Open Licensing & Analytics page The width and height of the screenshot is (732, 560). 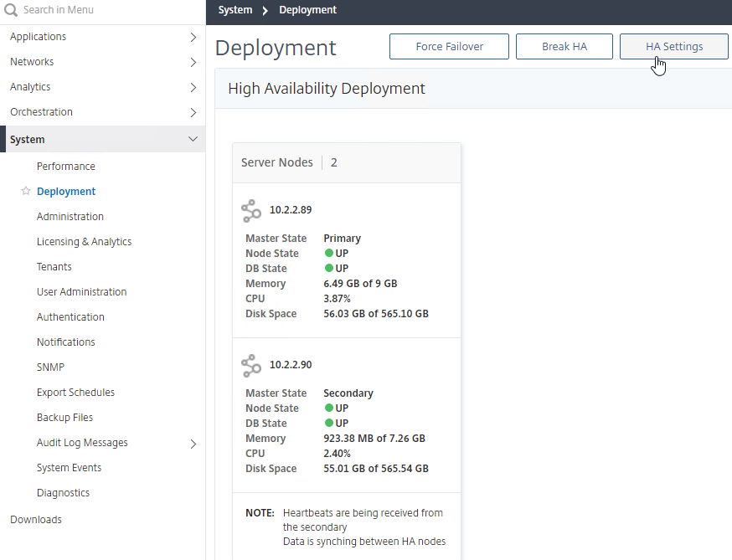click(x=84, y=242)
